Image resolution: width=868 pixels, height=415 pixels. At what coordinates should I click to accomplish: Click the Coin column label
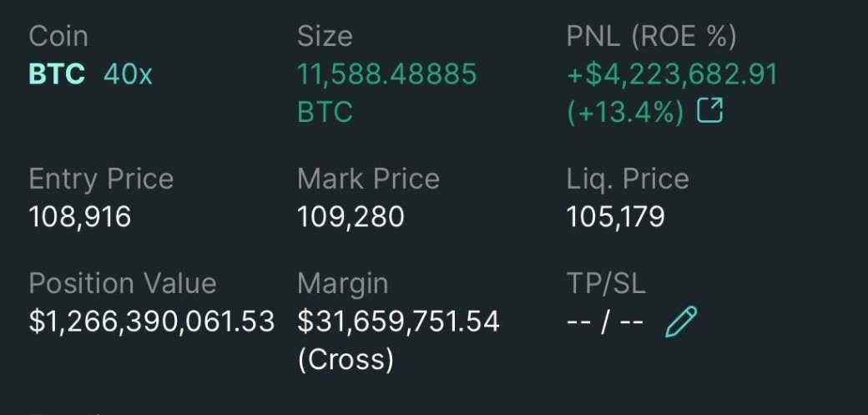click(x=58, y=37)
